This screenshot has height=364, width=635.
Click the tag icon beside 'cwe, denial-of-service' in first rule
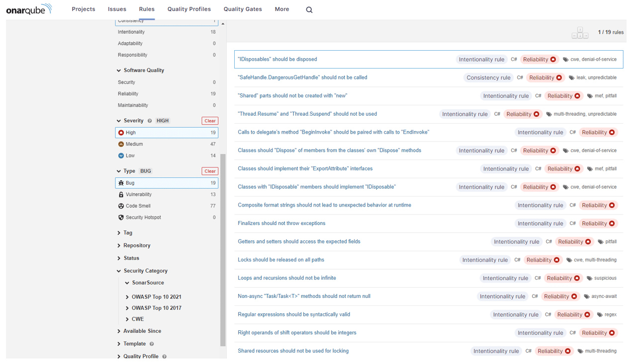click(x=565, y=60)
